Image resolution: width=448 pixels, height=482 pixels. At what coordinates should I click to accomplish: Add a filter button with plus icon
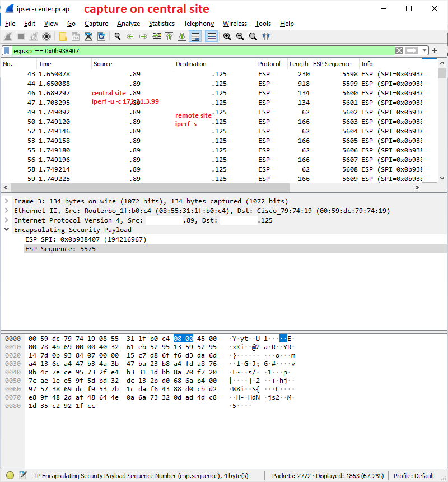[x=435, y=50]
